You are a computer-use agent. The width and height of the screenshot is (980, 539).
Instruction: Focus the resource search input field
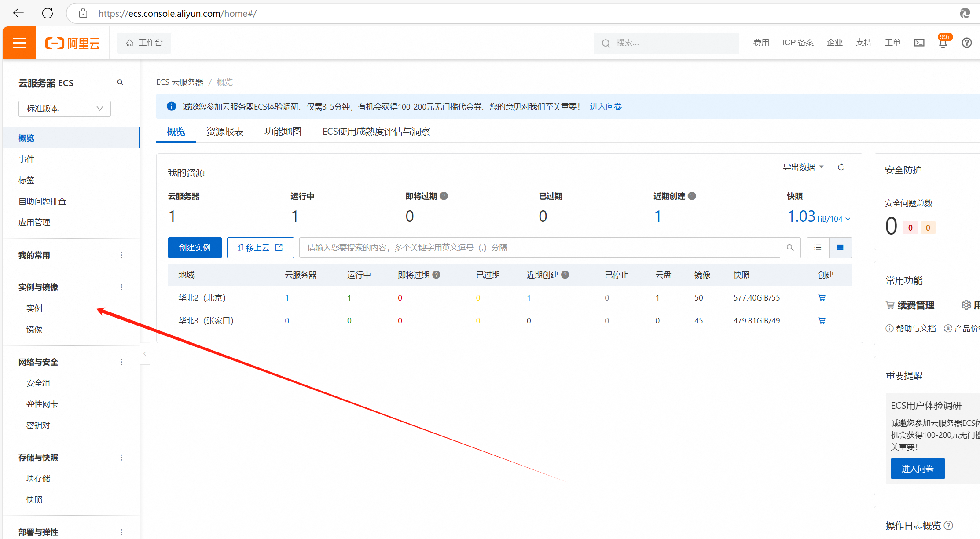coord(539,248)
